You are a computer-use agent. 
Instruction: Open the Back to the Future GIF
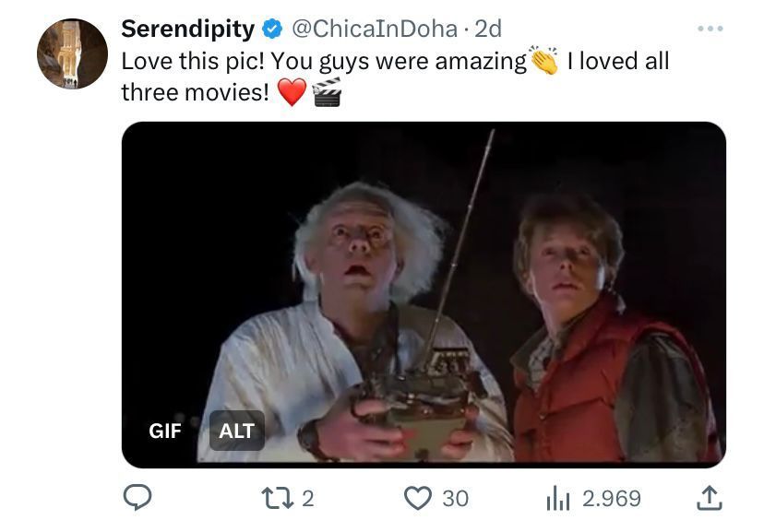pos(424,294)
